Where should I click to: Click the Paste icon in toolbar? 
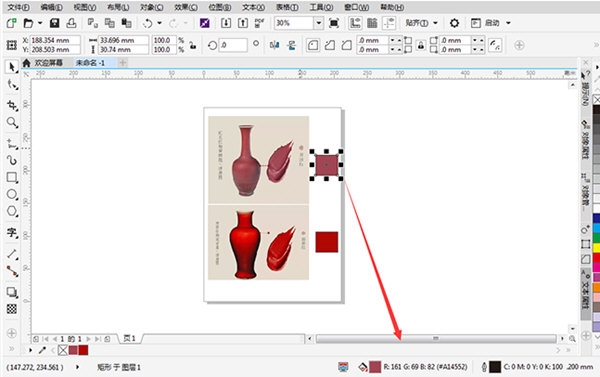pyautogui.click(x=126, y=23)
